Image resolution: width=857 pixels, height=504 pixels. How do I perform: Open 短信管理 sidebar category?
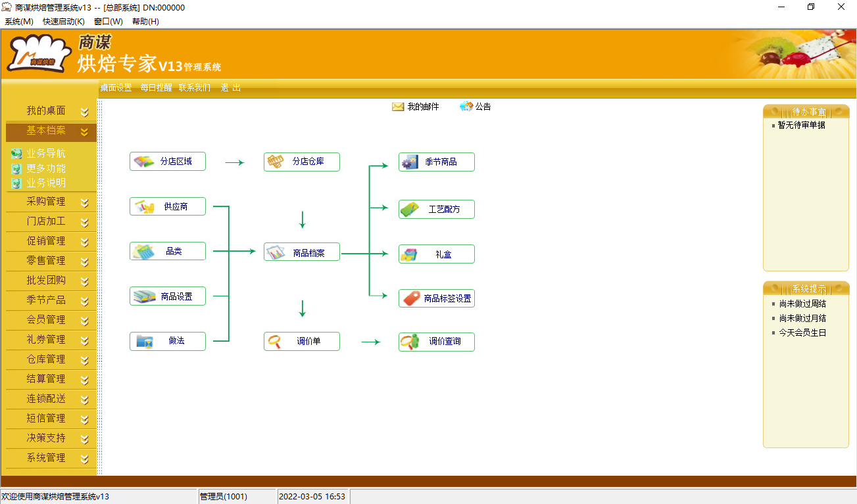(46, 419)
